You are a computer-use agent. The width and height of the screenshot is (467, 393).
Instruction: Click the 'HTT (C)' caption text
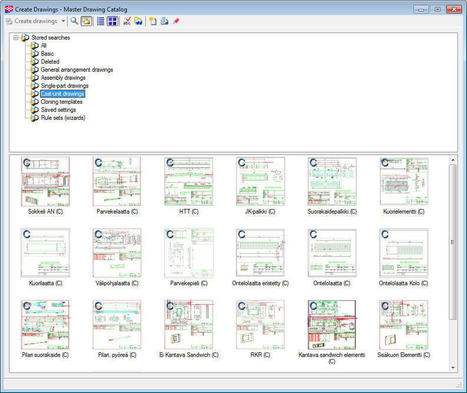189,212
